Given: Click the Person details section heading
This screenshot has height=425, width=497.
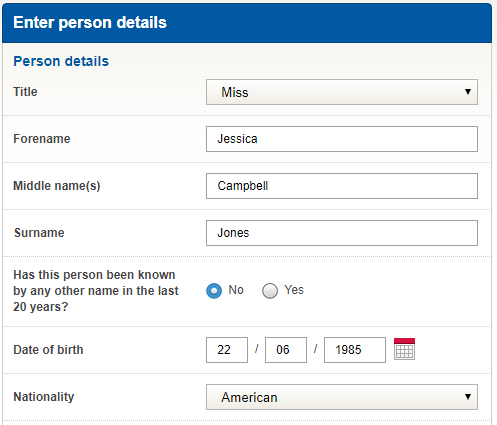Looking at the screenshot, I should pyautogui.click(x=61, y=61).
